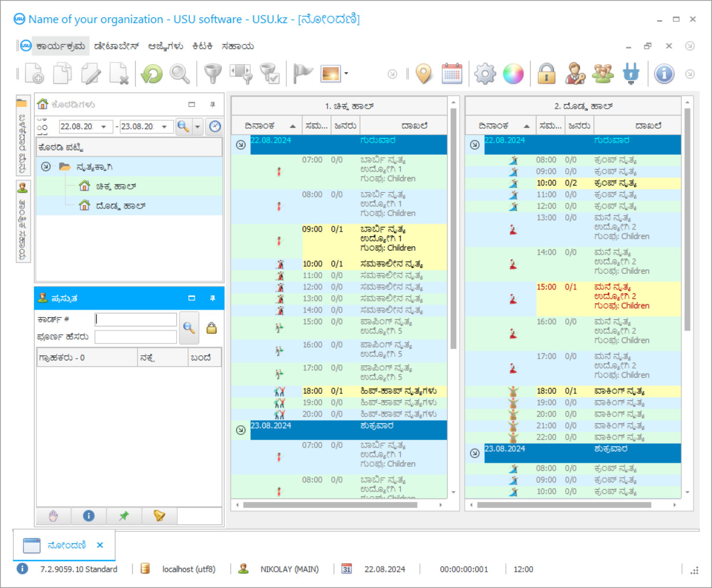The image size is (712, 588).
Task: Click the copy record toolbar icon
Action: pos(62,74)
